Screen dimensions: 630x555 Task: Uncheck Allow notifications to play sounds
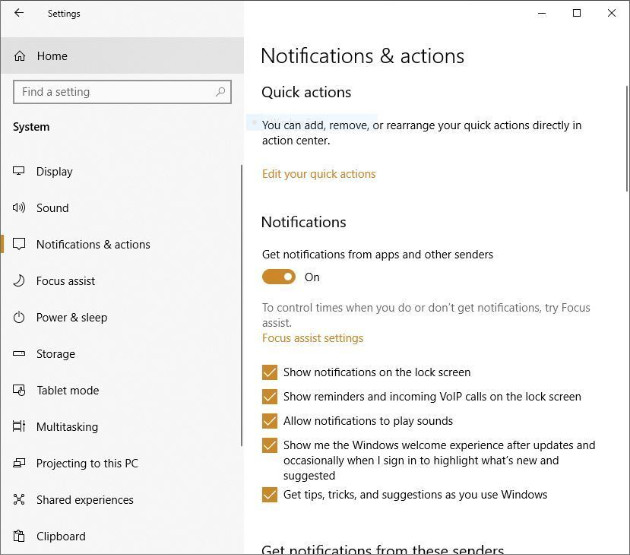pyautogui.click(x=269, y=421)
